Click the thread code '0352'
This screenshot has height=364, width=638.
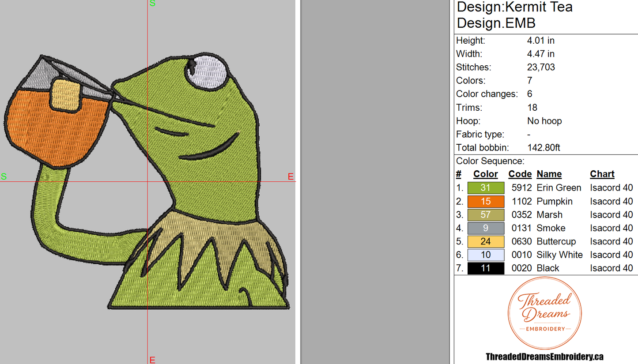(x=521, y=215)
